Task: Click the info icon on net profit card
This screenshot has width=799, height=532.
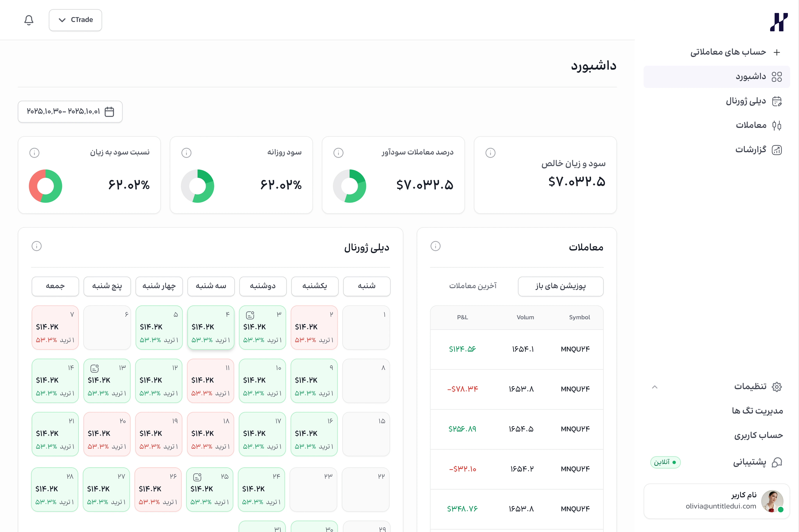Action: pos(490,153)
